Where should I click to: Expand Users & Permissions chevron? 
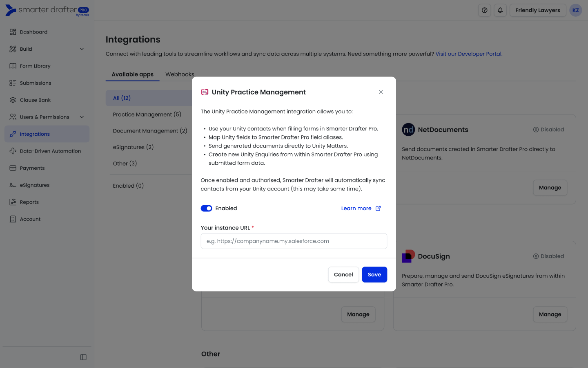pyautogui.click(x=82, y=117)
